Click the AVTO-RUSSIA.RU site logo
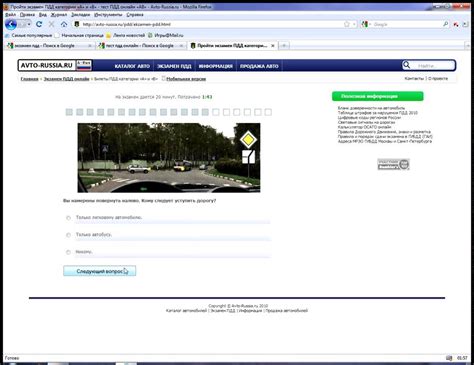Image resolution: width=474 pixels, height=365 pixels. click(47, 65)
